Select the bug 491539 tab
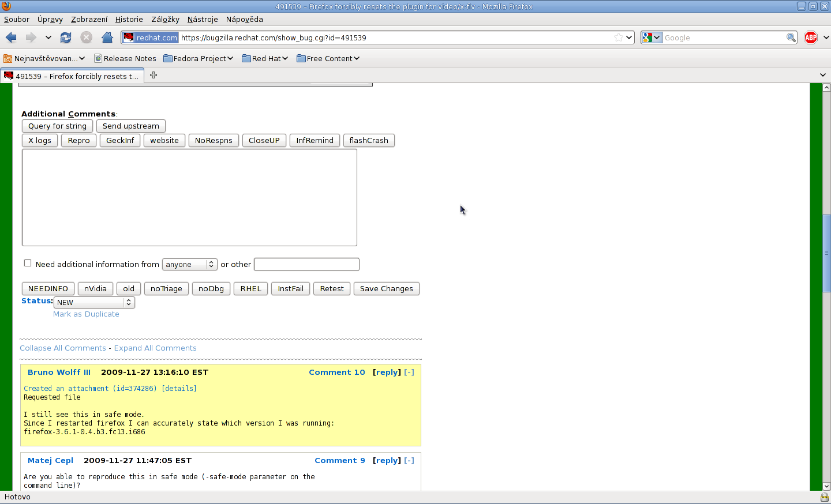 [x=72, y=76]
